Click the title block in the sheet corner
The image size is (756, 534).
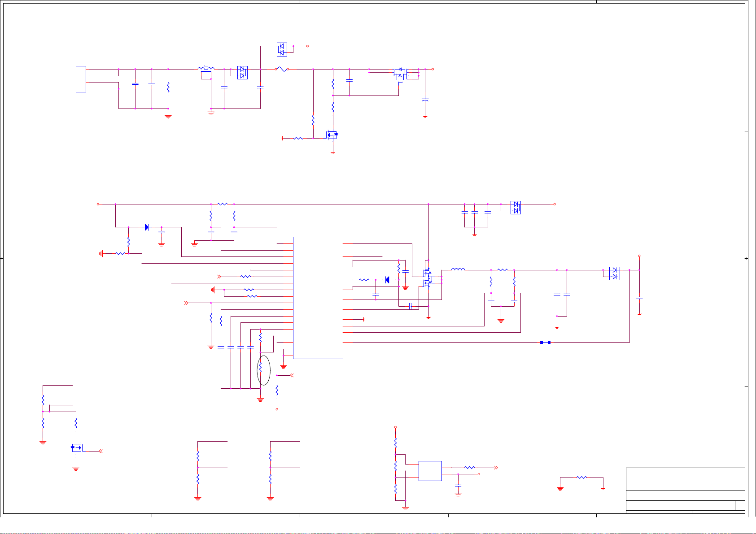pyautogui.click(x=685, y=490)
